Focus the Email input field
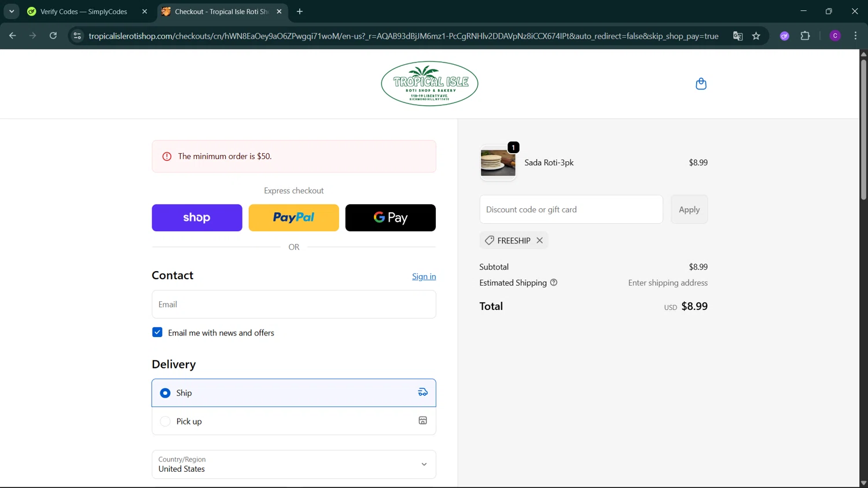868x488 pixels. pyautogui.click(x=294, y=304)
